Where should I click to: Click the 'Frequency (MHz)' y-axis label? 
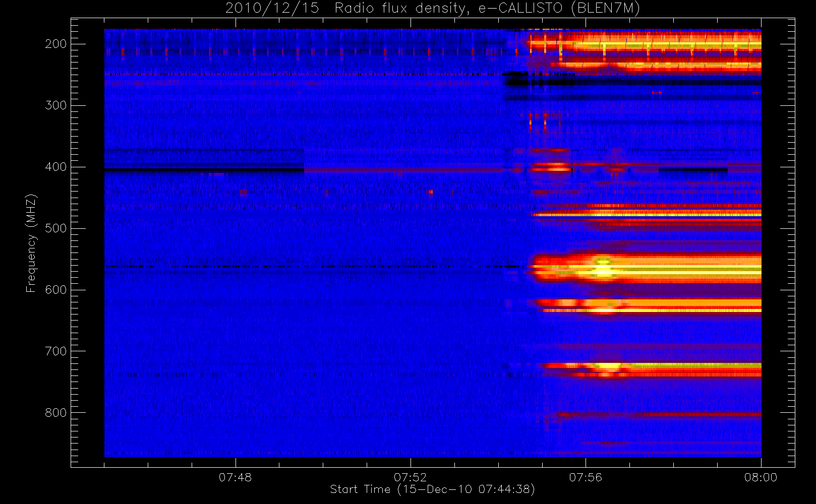(x=31, y=243)
